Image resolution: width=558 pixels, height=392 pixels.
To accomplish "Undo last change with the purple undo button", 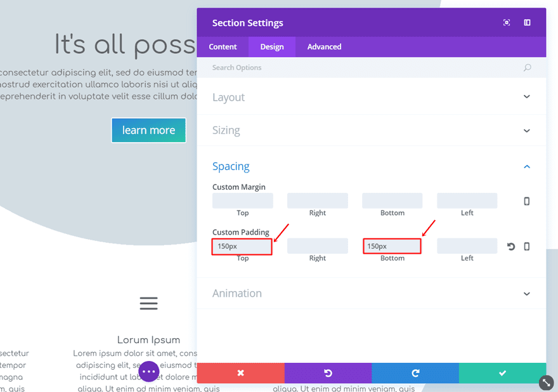I will pos(328,373).
